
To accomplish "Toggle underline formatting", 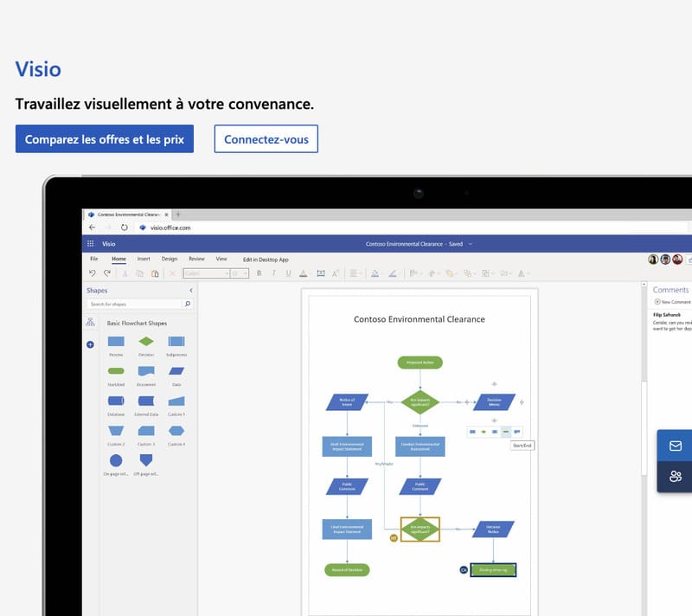I will pos(287,273).
